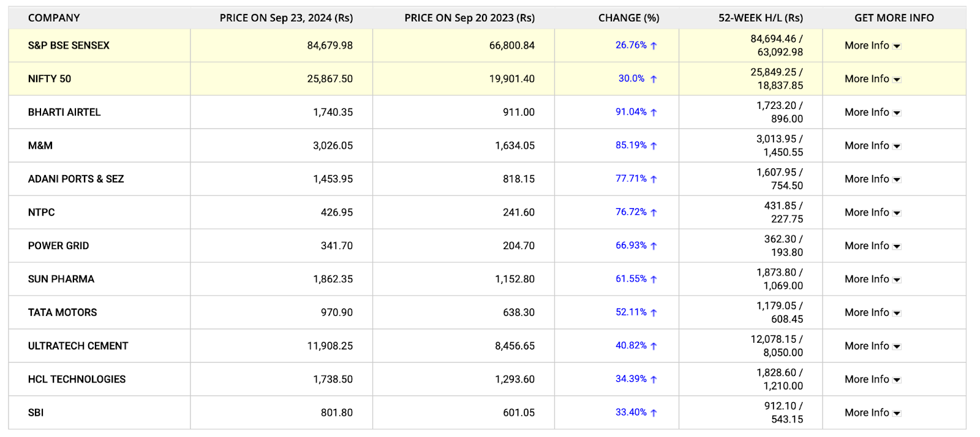980x437 pixels.
Task: Expand More Info for NTPC
Action: click(x=872, y=212)
